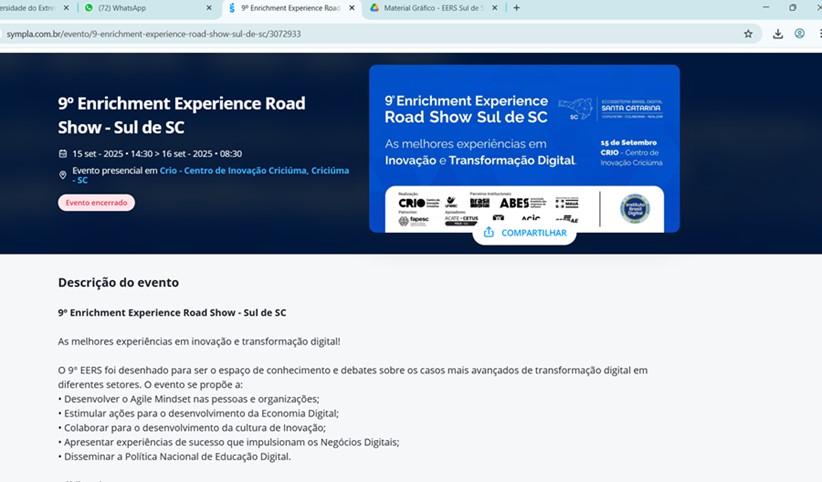Switch to Material Gráfico - EERS tab

[430, 8]
